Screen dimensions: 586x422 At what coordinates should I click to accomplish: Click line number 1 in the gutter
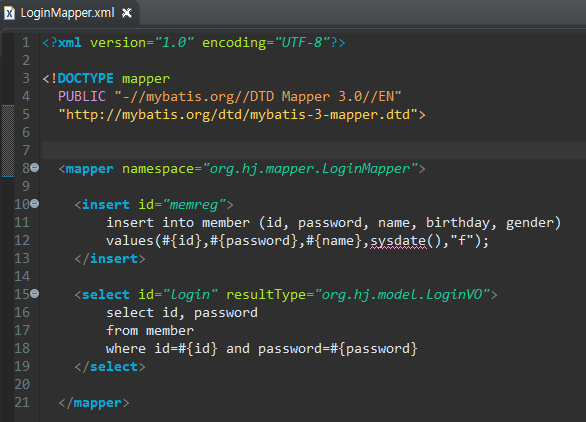(x=25, y=42)
